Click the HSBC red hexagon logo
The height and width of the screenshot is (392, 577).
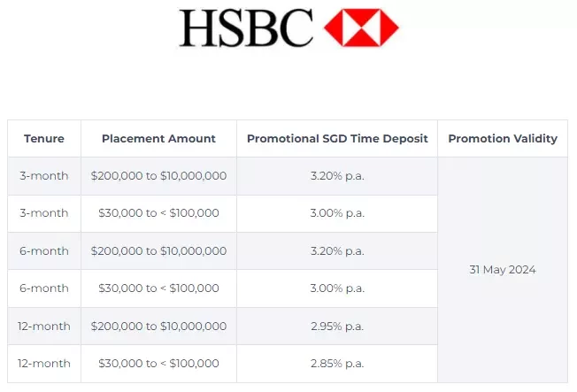coord(361,27)
